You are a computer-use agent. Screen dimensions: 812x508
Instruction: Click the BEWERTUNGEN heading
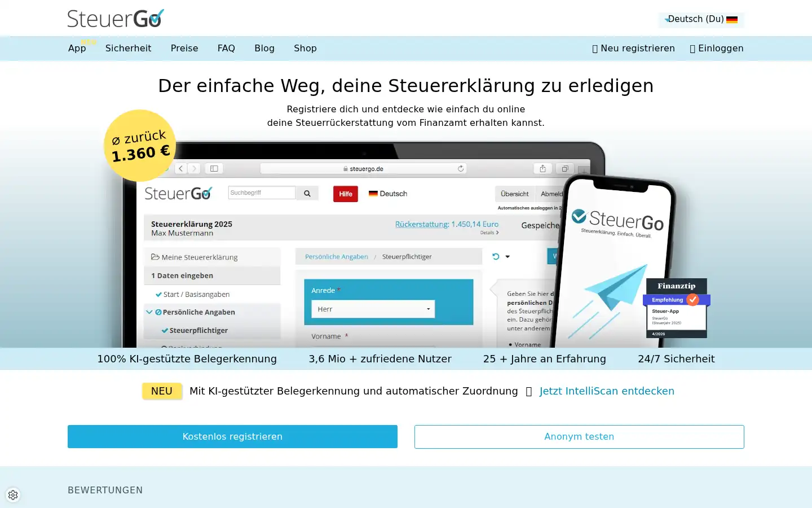tap(105, 490)
